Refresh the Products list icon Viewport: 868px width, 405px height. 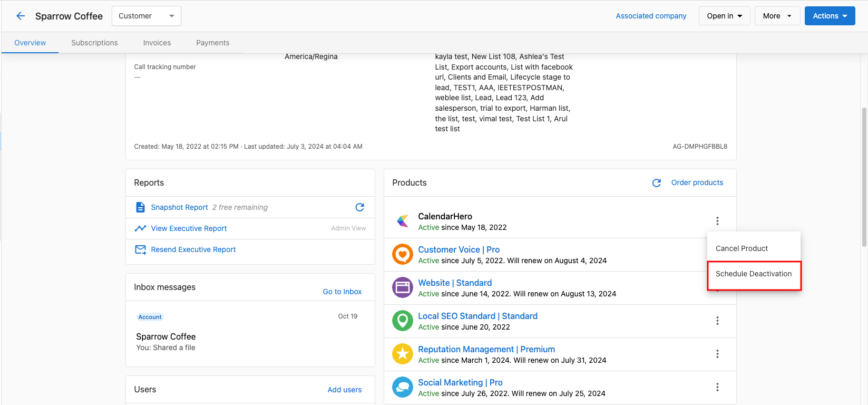(x=657, y=183)
